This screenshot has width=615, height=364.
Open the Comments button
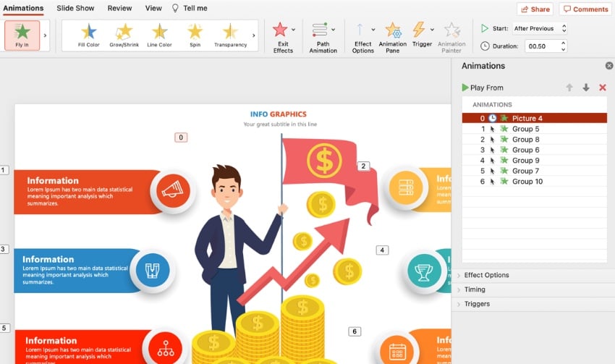(585, 9)
